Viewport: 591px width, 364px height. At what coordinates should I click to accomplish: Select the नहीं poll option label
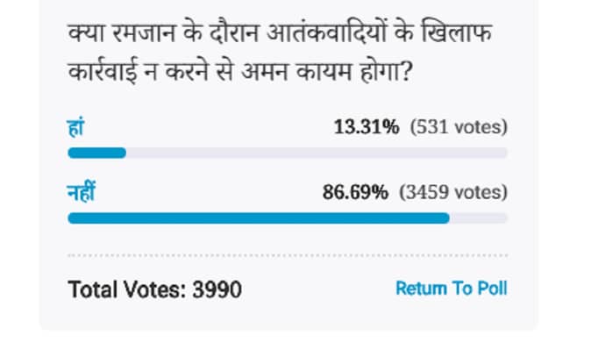[81, 193]
